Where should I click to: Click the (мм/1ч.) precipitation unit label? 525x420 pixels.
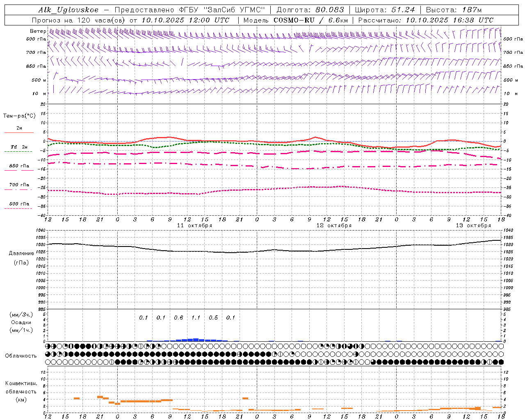21,330
